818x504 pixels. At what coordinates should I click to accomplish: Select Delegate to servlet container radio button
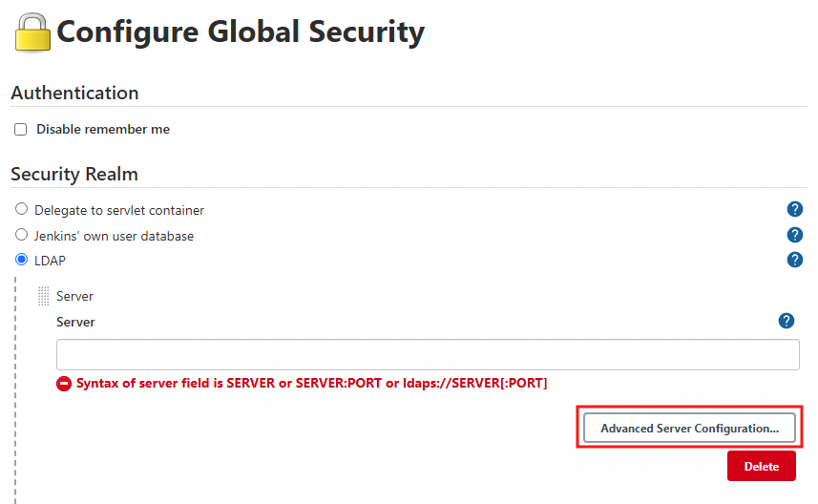coord(21,209)
